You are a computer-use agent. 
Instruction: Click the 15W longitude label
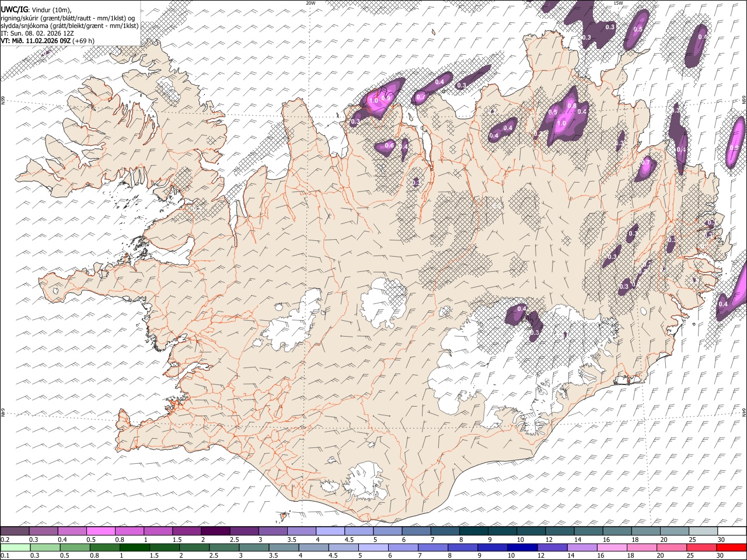tap(619, 3)
